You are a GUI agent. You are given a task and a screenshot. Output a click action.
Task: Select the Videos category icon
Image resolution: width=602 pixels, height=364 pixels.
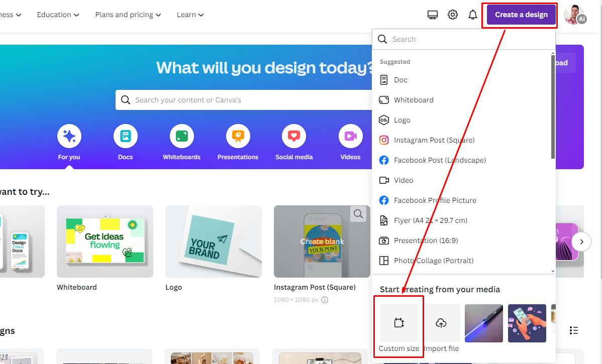[x=350, y=136]
